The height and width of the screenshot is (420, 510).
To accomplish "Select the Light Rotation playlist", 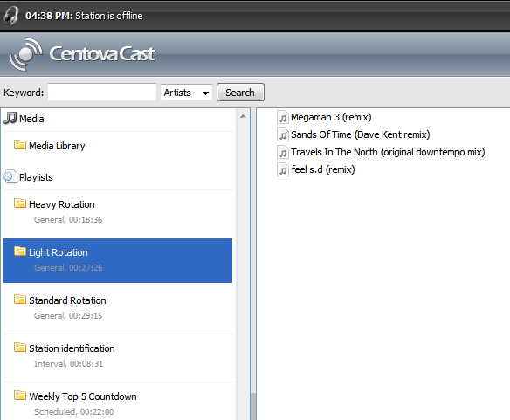I will 118,260.
